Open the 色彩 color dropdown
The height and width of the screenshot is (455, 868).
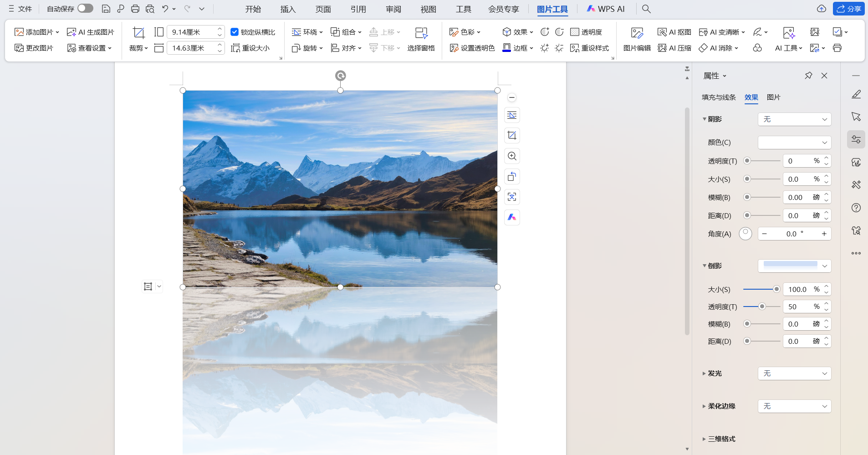[465, 32]
